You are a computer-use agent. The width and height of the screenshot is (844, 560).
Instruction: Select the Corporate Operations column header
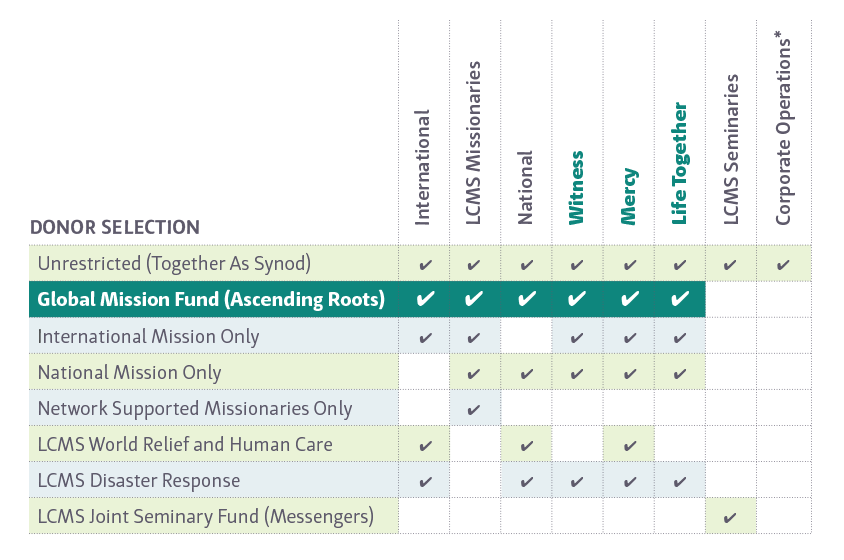(783, 128)
